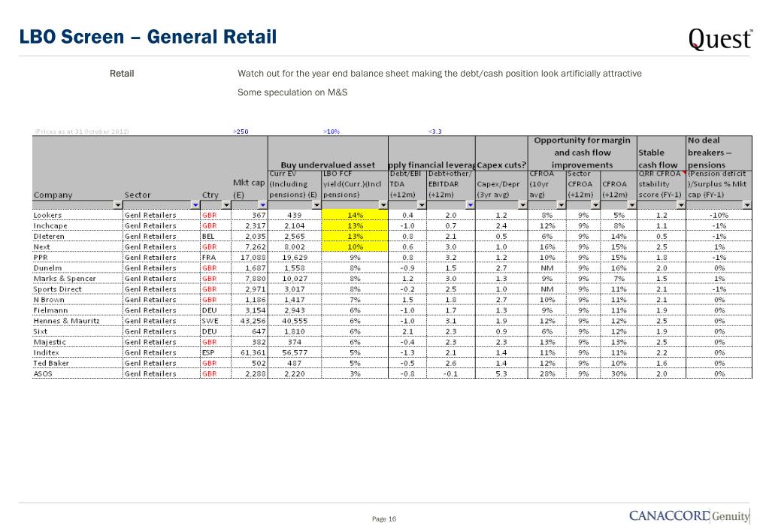Open the Company column filter dropdown

pos(118,204)
